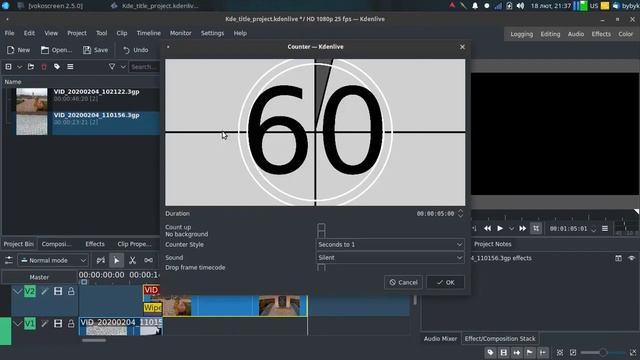Click the Search field in Project Bin

[x=144, y=67]
